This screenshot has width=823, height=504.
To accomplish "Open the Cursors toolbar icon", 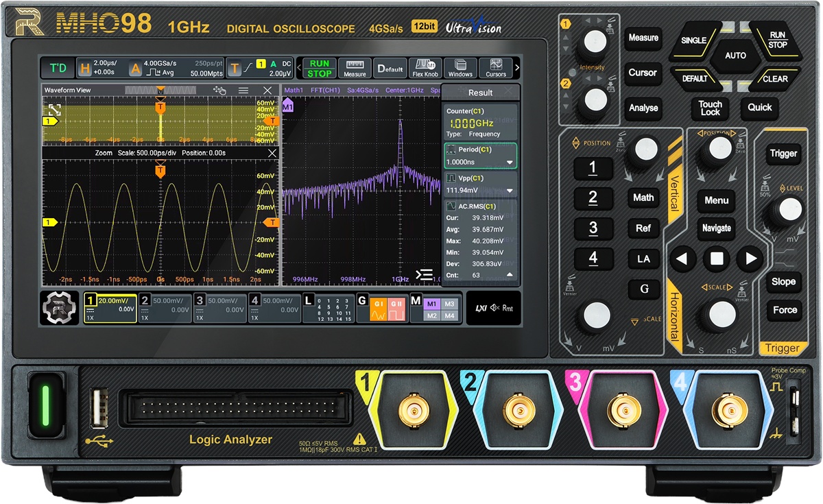I will [x=495, y=68].
